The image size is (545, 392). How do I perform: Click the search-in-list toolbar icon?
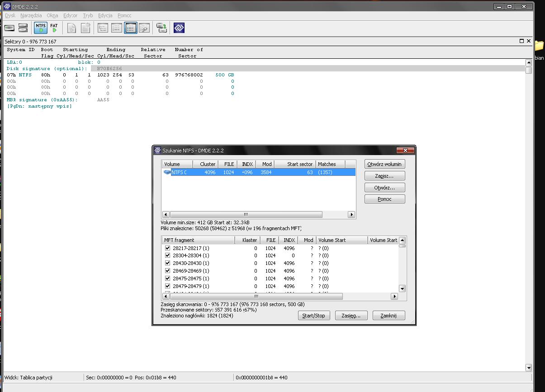(x=144, y=28)
